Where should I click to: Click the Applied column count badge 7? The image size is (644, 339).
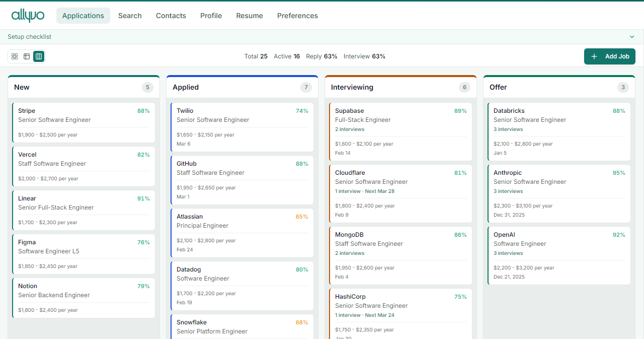pyautogui.click(x=306, y=87)
